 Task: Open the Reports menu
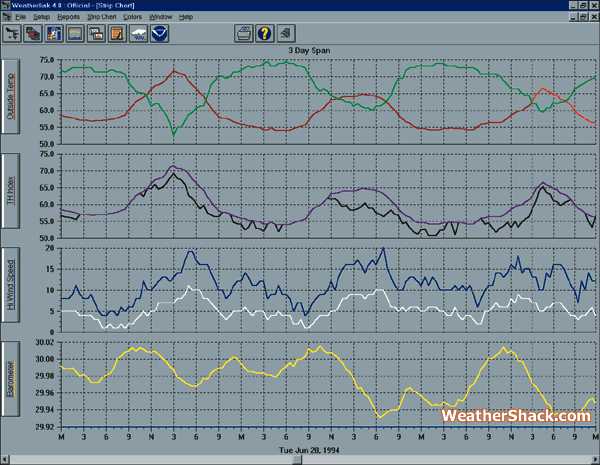coord(70,18)
